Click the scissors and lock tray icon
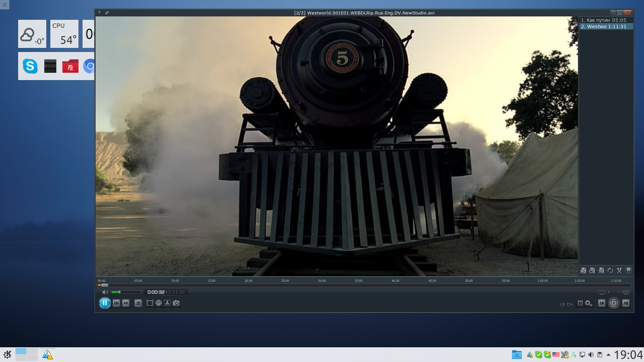 (x=565, y=355)
